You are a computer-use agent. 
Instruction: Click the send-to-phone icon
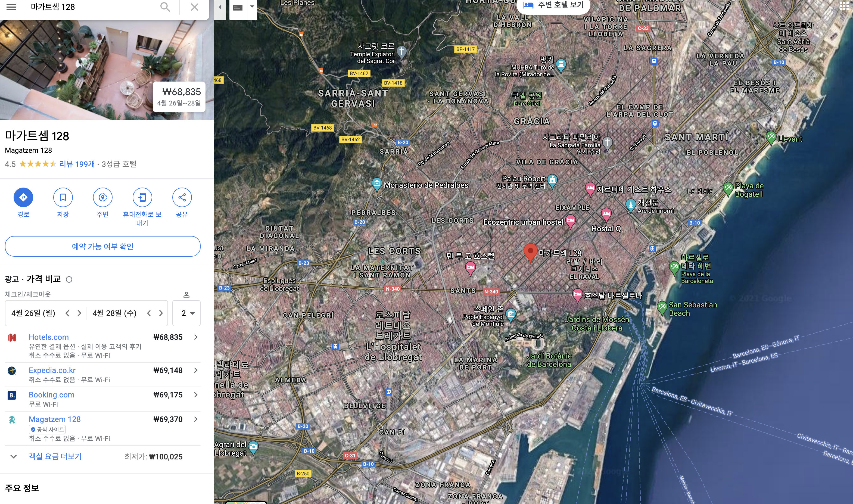click(142, 197)
